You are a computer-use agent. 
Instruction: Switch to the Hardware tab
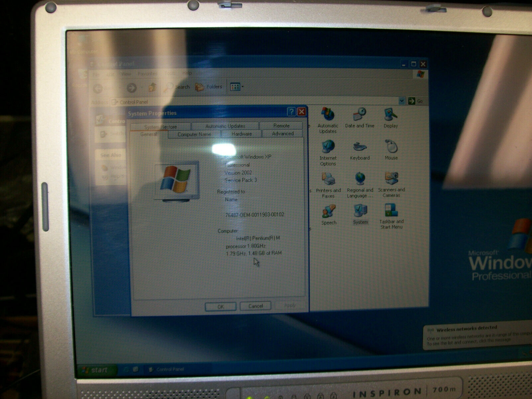coord(241,134)
